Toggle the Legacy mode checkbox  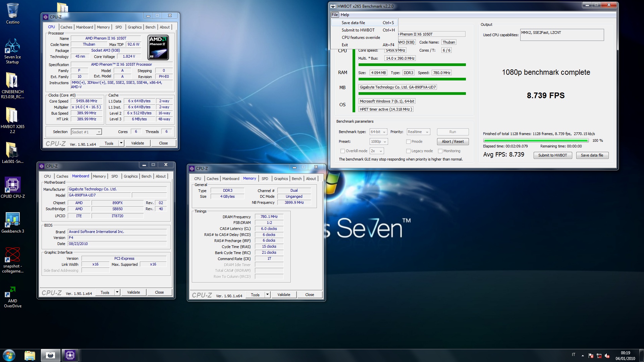pos(408,151)
